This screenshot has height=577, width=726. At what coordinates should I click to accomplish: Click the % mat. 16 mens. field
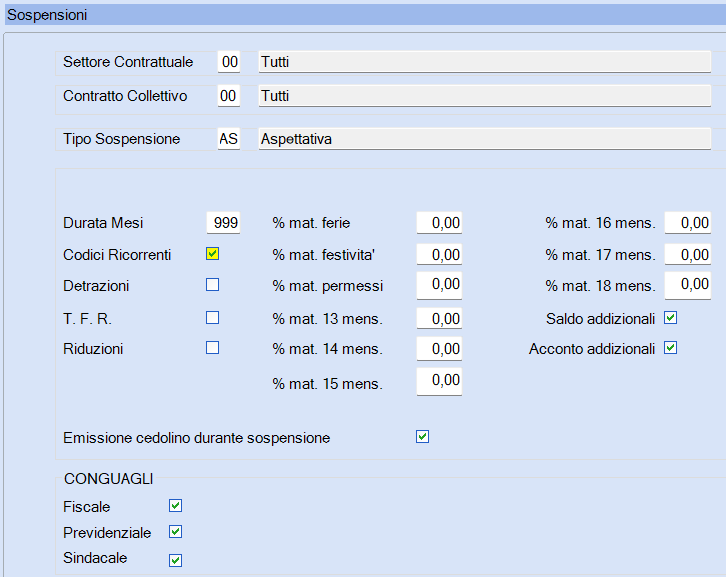(688, 223)
